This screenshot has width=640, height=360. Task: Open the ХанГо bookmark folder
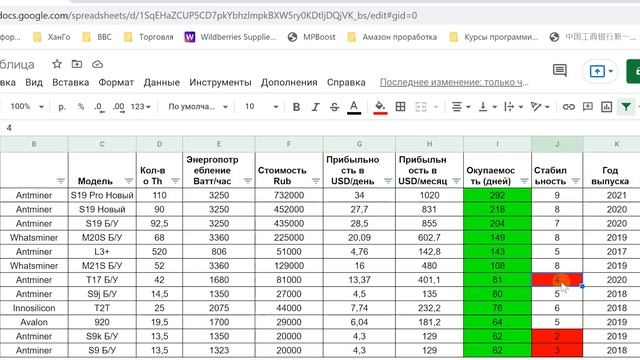point(52,37)
